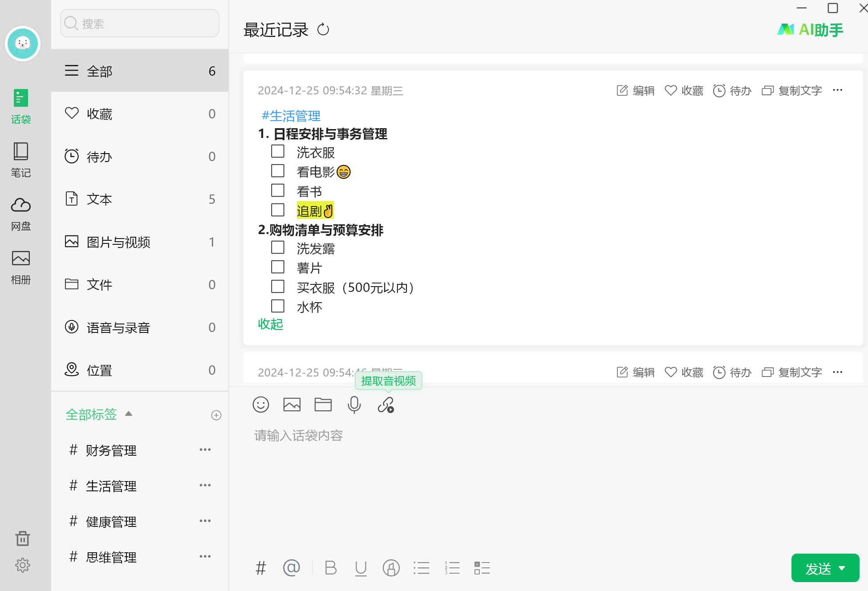Check the 洗衣服 checkbox

click(278, 151)
